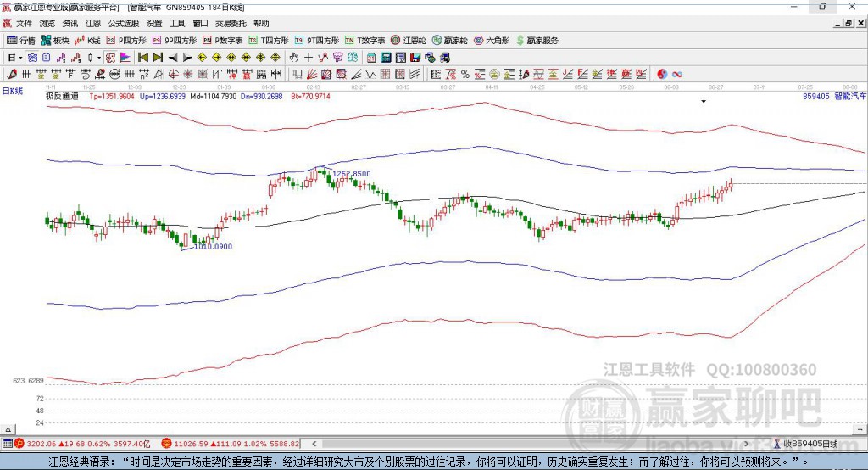Image resolution: width=868 pixels, height=470 pixels.
Task: Open the 江恩 menu
Action: (x=93, y=23)
